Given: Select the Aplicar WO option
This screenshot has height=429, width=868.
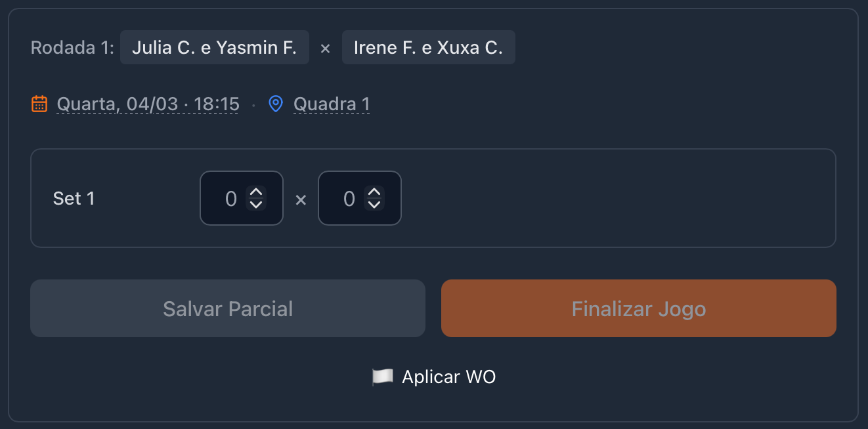Looking at the screenshot, I should [448, 377].
